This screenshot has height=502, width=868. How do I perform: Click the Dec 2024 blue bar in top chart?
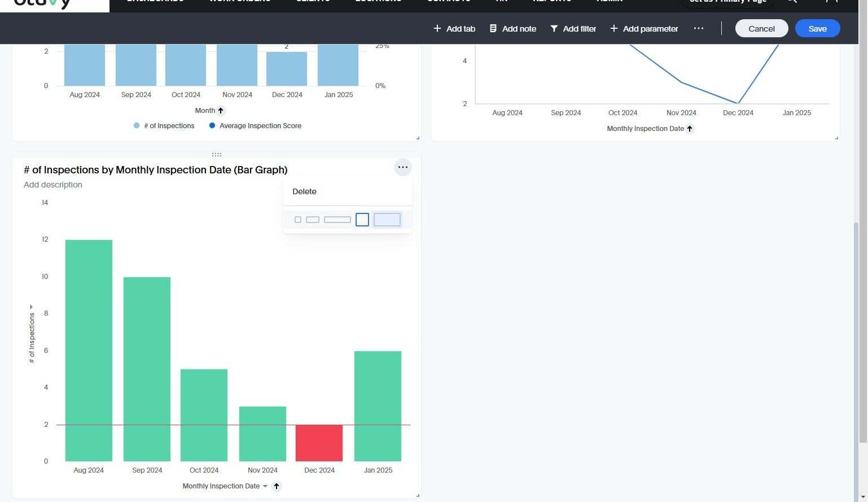click(x=287, y=69)
